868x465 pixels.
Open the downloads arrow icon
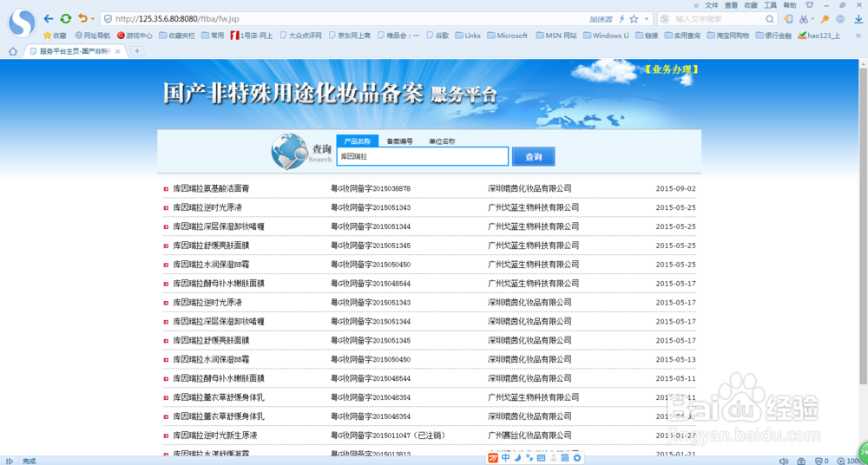point(858,19)
